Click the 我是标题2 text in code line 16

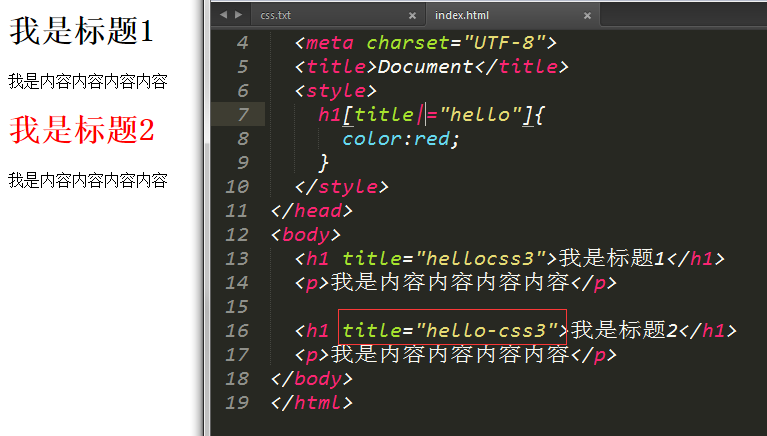point(624,330)
